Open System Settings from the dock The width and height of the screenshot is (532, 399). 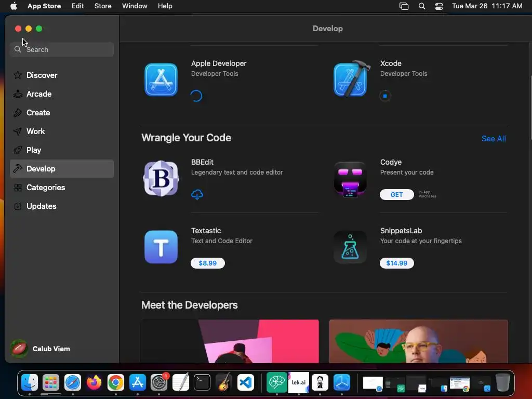click(x=159, y=382)
